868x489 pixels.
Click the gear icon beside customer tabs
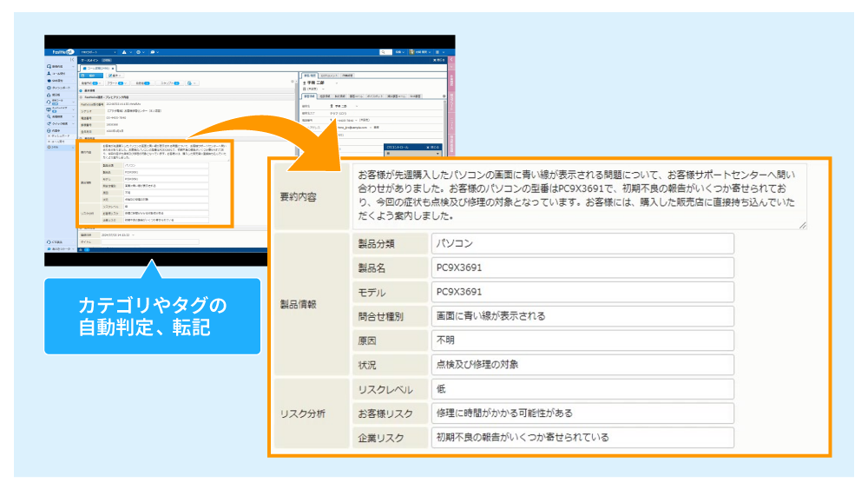click(444, 96)
